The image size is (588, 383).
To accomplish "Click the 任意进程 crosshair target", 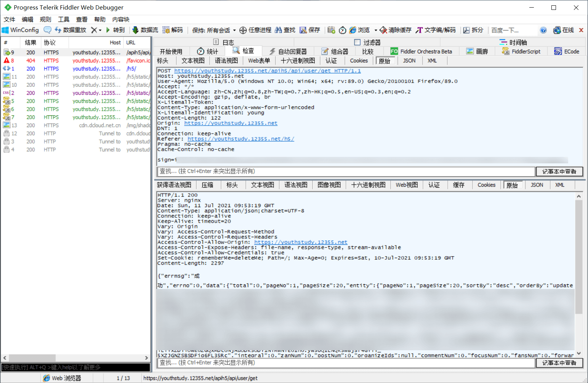I will (255, 30).
